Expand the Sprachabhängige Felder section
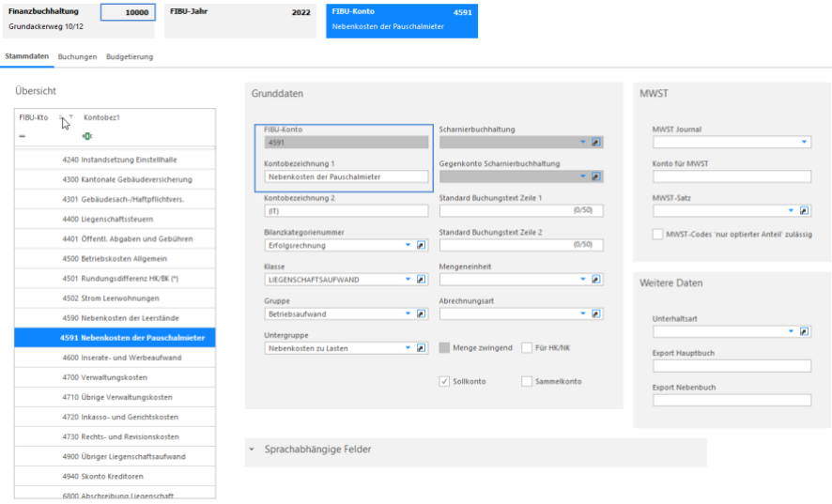The width and height of the screenshot is (832, 504). (x=252, y=450)
